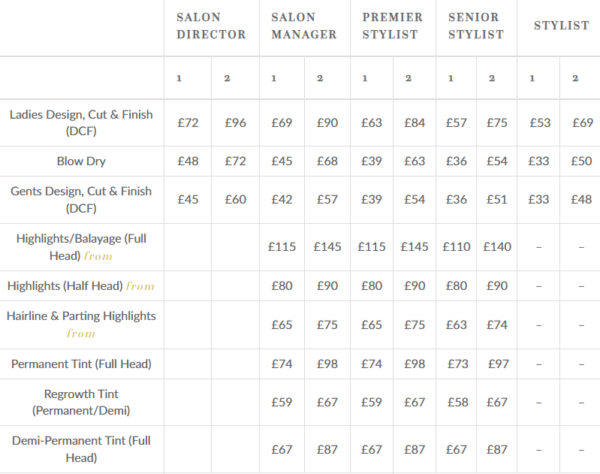Select the £60 Salon Director gents price
Image resolution: width=600 pixels, height=474 pixels.
pos(235,199)
